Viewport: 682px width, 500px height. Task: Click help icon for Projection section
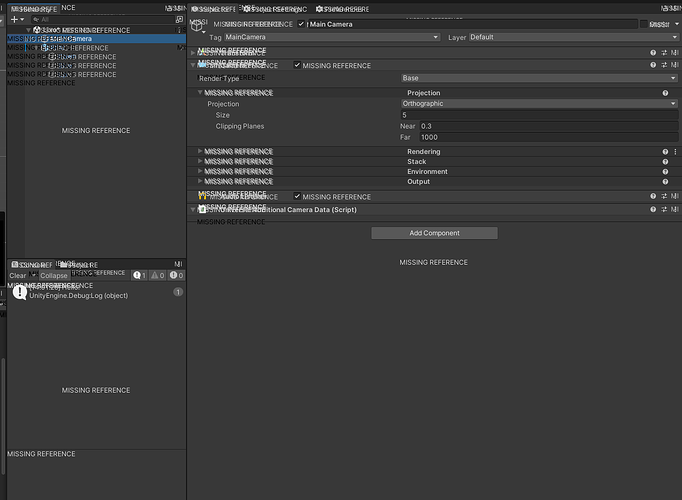click(665, 93)
